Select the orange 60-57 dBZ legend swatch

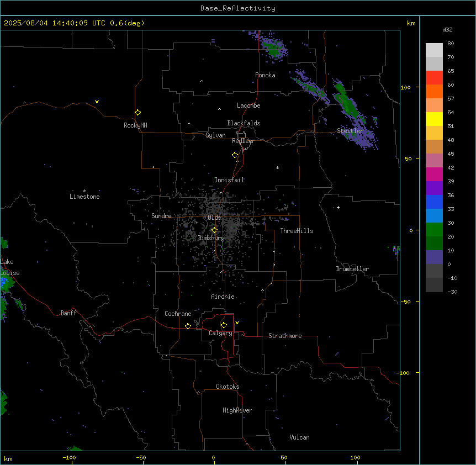[434, 91]
